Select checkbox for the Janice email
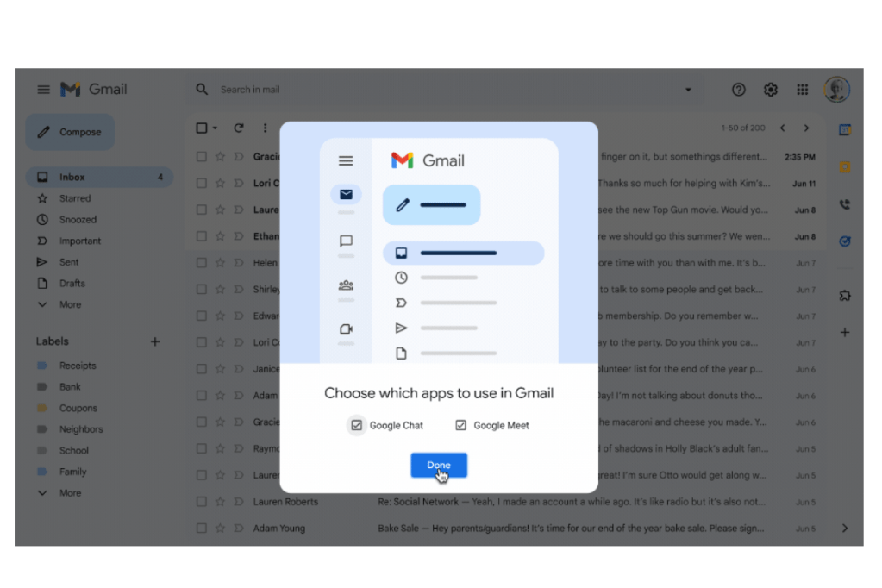Image resolution: width=882 pixels, height=588 pixels. click(202, 369)
